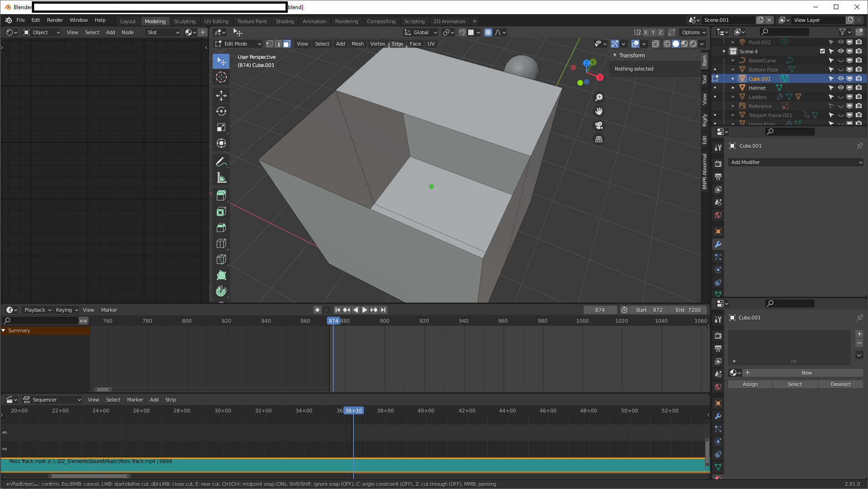Hide Cube.001 in viewport via eye icon
The image size is (868, 489).
pyautogui.click(x=841, y=78)
